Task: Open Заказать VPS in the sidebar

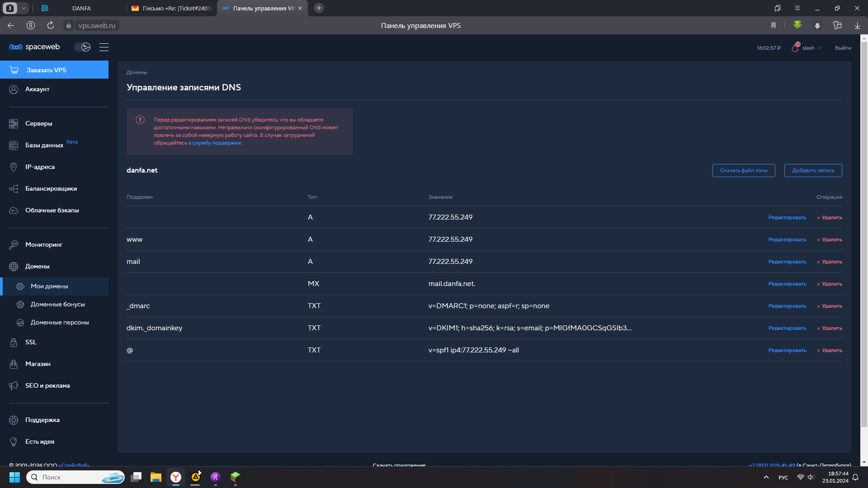Action: point(54,70)
